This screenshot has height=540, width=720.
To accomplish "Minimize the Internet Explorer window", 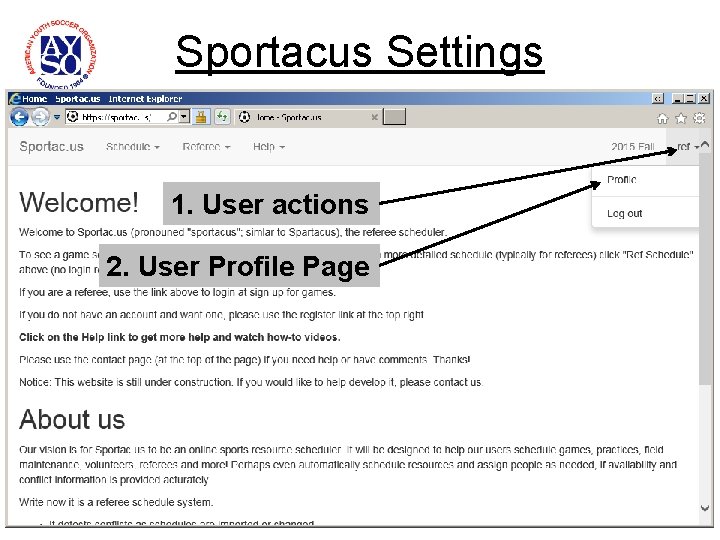I will (677, 98).
